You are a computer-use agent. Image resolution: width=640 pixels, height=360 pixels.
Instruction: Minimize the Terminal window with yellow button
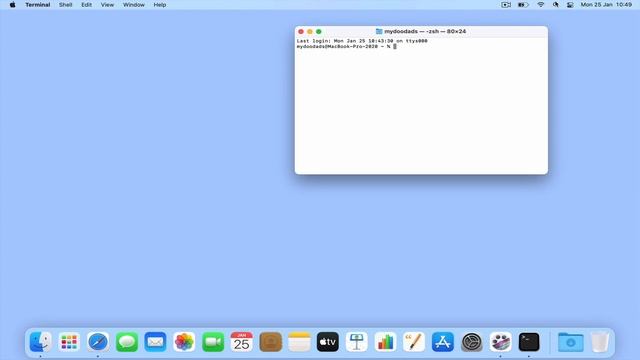tap(310, 31)
